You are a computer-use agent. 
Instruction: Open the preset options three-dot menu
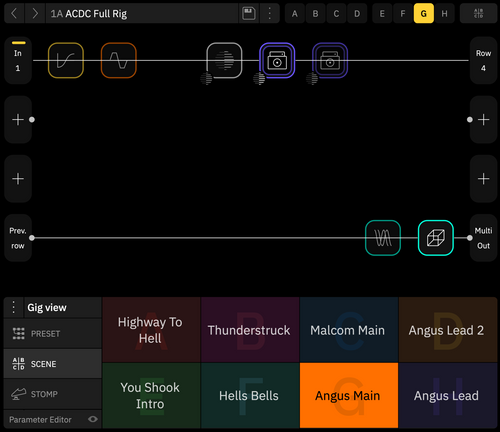[270, 14]
